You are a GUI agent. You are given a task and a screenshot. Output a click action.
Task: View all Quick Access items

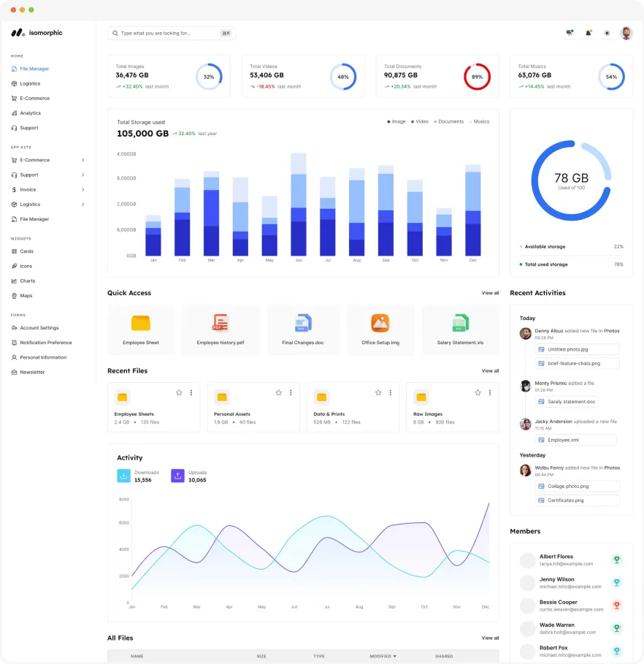(491, 293)
